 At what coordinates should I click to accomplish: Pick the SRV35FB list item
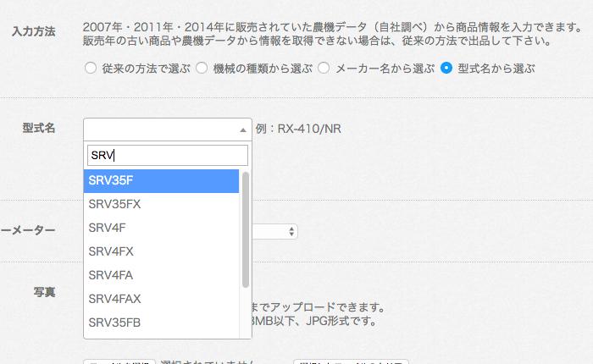tap(161, 323)
